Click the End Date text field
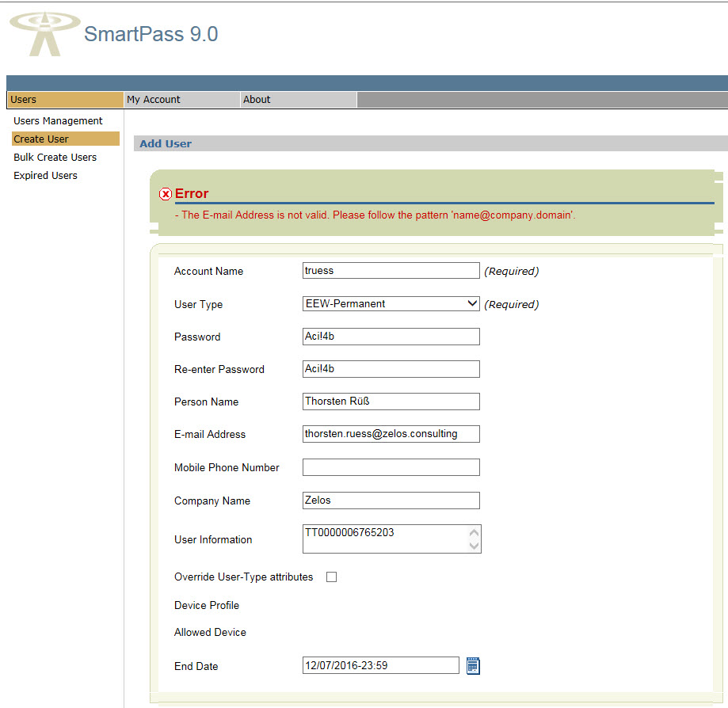This screenshot has height=708, width=728. click(x=380, y=666)
